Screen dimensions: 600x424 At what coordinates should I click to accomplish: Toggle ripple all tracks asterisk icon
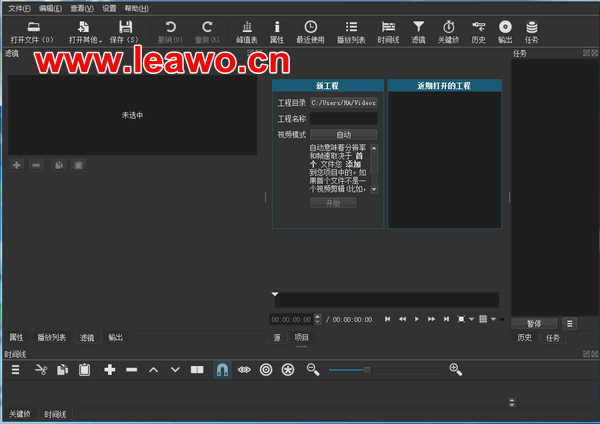point(288,370)
